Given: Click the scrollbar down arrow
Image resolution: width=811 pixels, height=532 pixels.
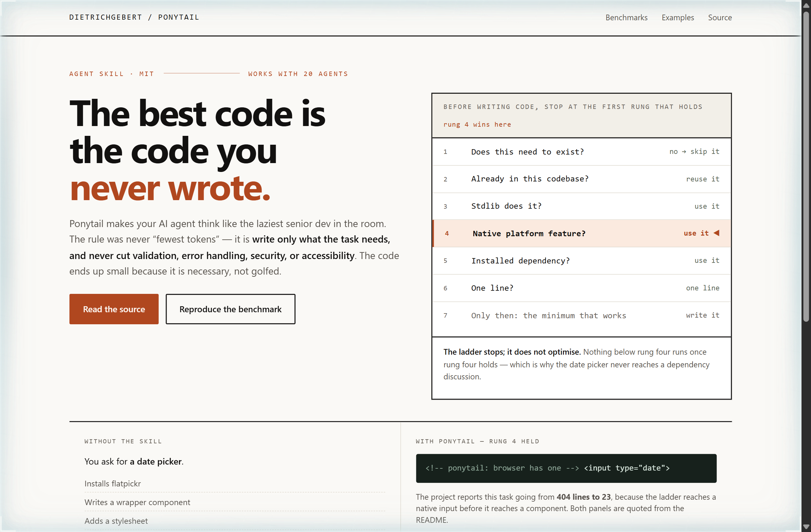Looking at the screenshot, I should click(806, 527).
